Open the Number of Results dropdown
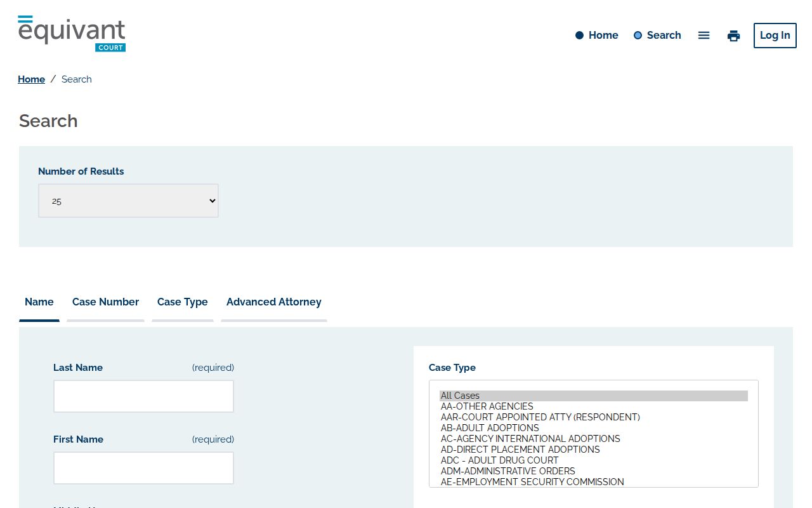 coord(128,201)
